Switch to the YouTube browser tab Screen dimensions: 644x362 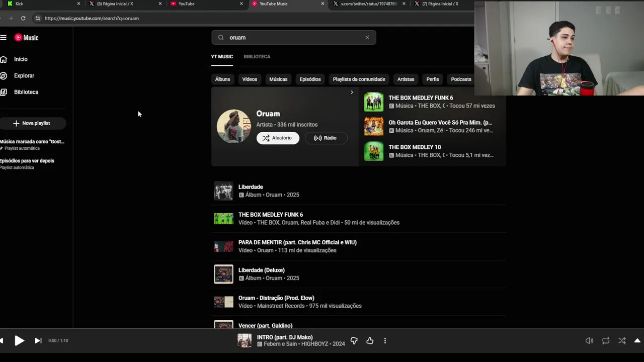[207, 4]
